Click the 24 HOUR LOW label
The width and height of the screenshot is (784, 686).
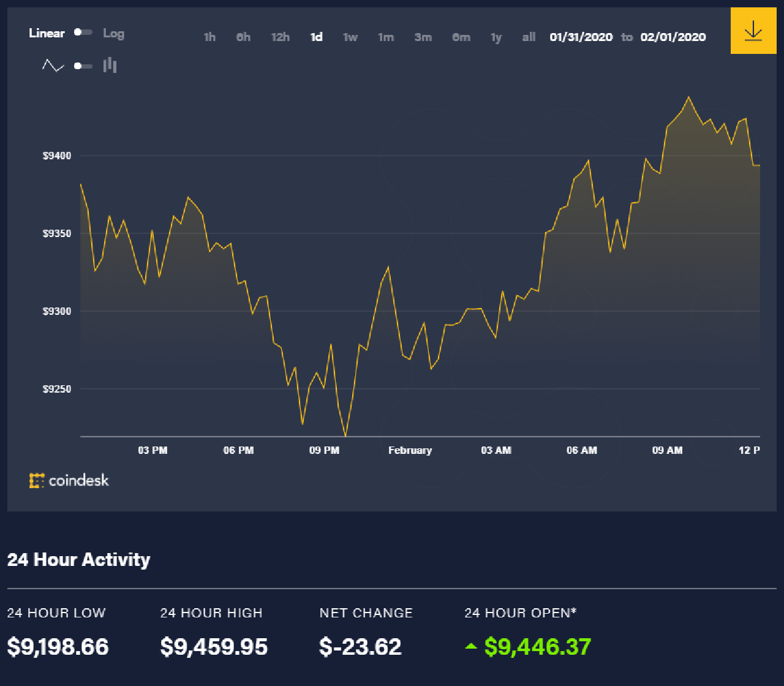coord(56,613)
